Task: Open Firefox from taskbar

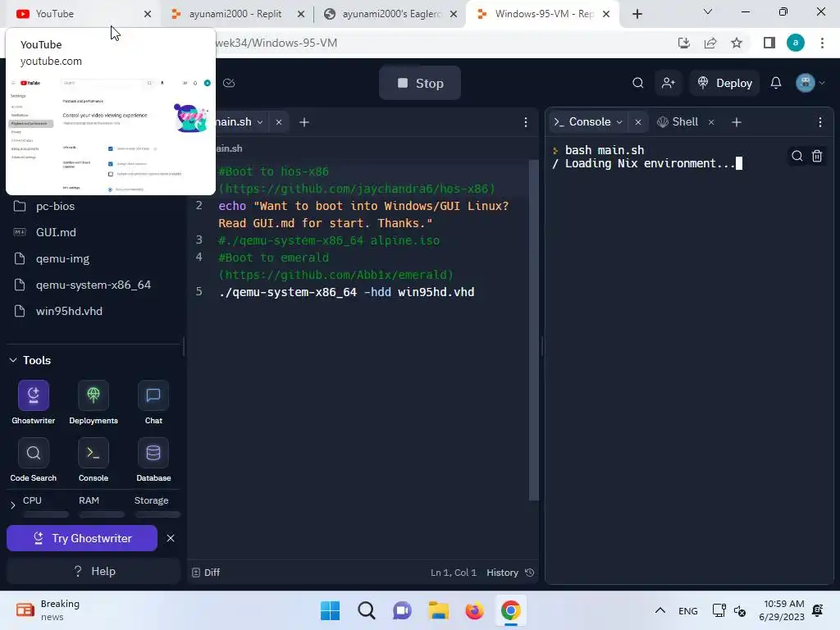Action: [474, 610]
